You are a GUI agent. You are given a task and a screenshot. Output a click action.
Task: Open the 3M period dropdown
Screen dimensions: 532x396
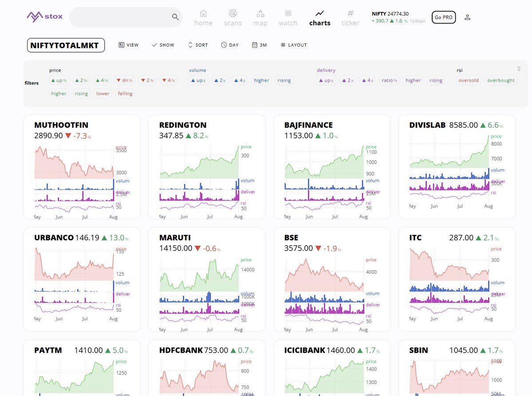259,45
